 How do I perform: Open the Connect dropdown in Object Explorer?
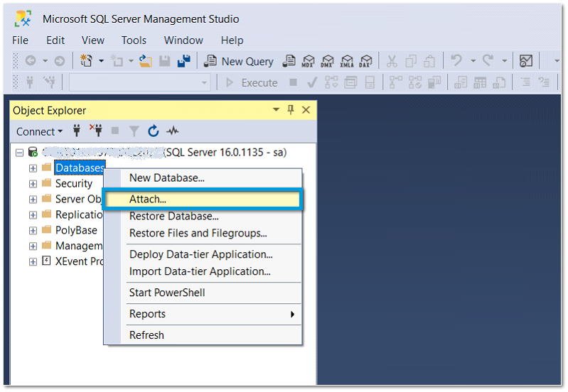(x=39, y=131)
